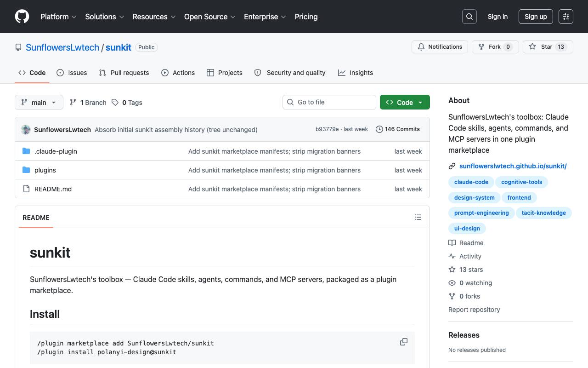Viewport: 588px width, 368px height.
Task: Select the claude-code topic tag
Action: click(471, 182)
